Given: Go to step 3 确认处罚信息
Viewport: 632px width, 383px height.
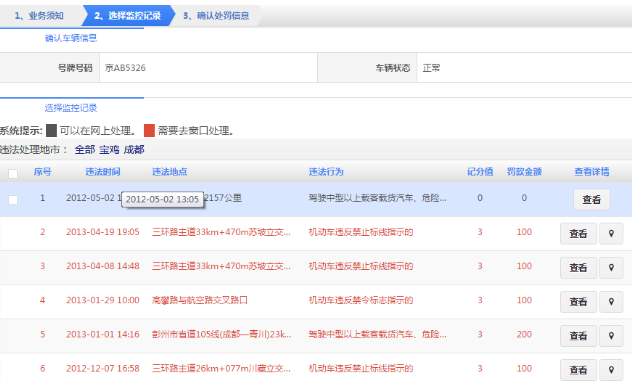Looking at the screenshot, I should point(216,16).
